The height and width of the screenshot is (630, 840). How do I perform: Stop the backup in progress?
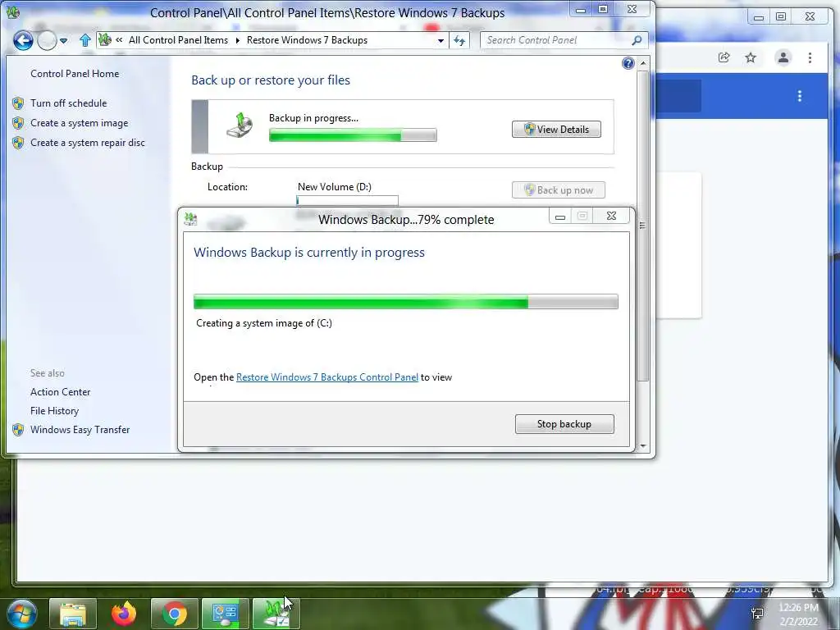564,424
